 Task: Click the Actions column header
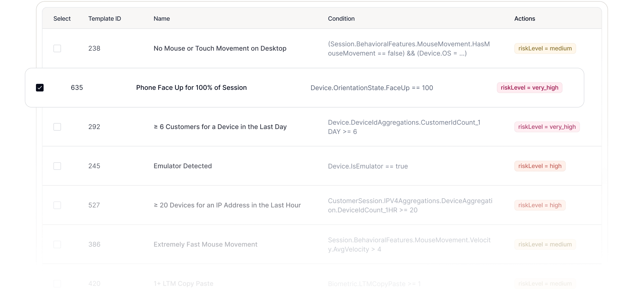tap(524, 19)
